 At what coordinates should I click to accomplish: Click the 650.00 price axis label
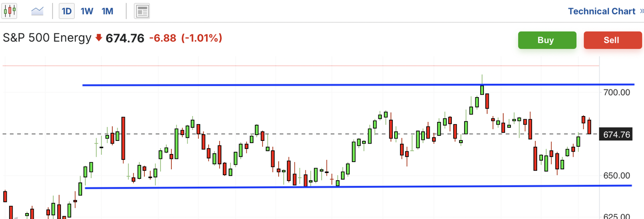click(616, 175)
